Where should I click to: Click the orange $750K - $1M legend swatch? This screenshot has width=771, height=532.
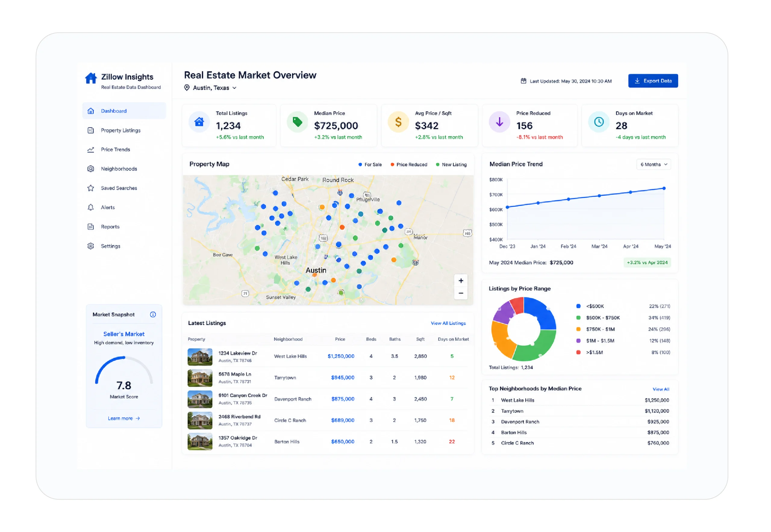point(579,330)
